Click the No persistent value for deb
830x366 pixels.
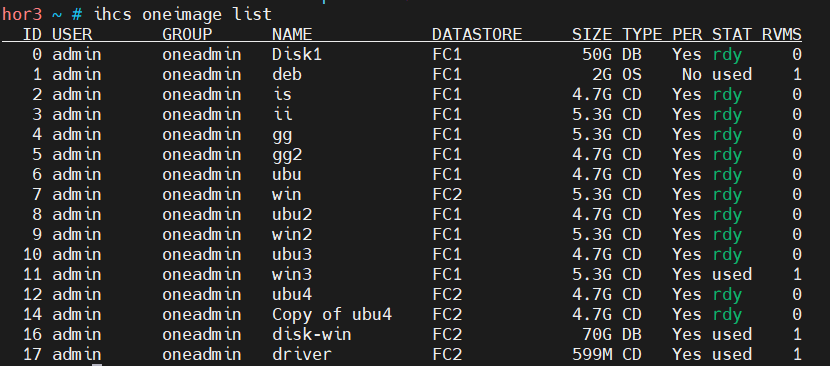pos(691,74)
